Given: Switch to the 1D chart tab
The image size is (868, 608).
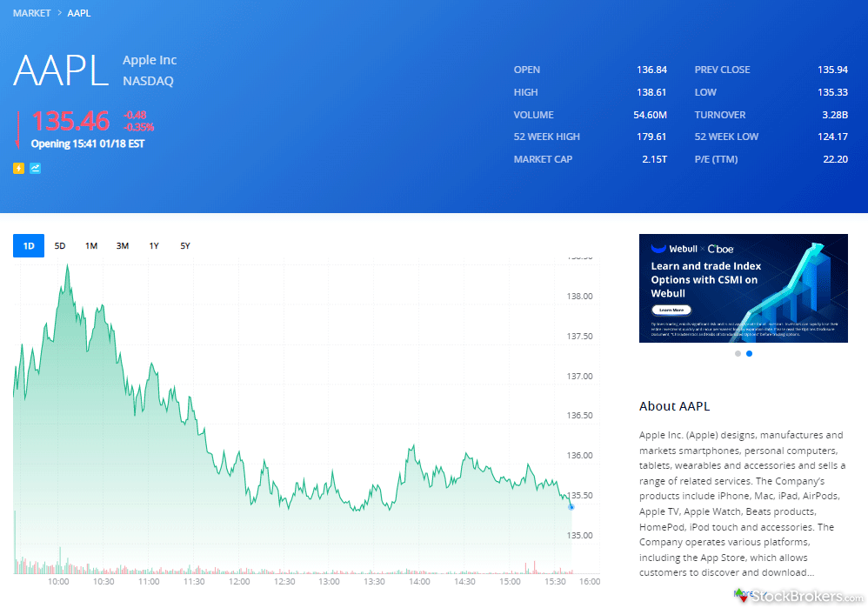Looking at the screenshot, I should point(28,245).
